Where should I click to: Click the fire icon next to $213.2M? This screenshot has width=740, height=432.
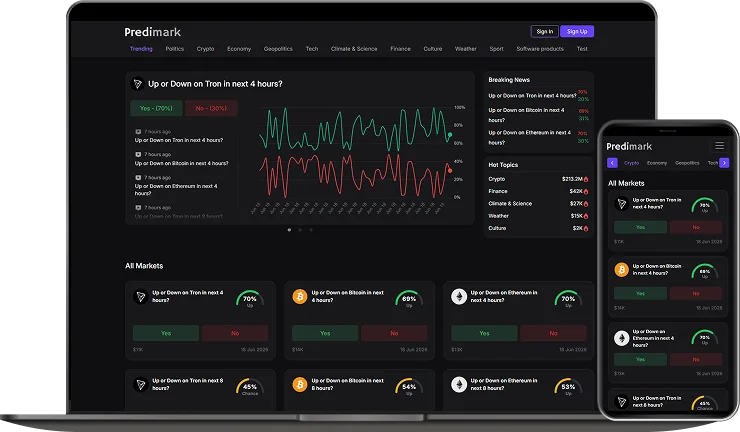click(x=586, y=179)
